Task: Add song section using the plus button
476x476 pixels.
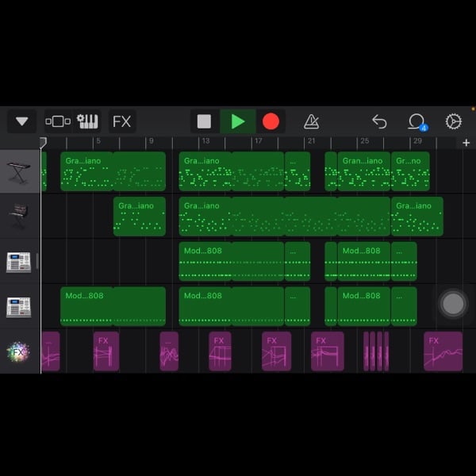Action: coord(466,143)
